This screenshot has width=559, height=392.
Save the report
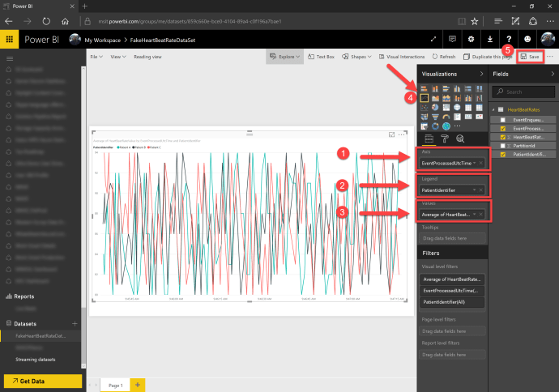point(530,57)
